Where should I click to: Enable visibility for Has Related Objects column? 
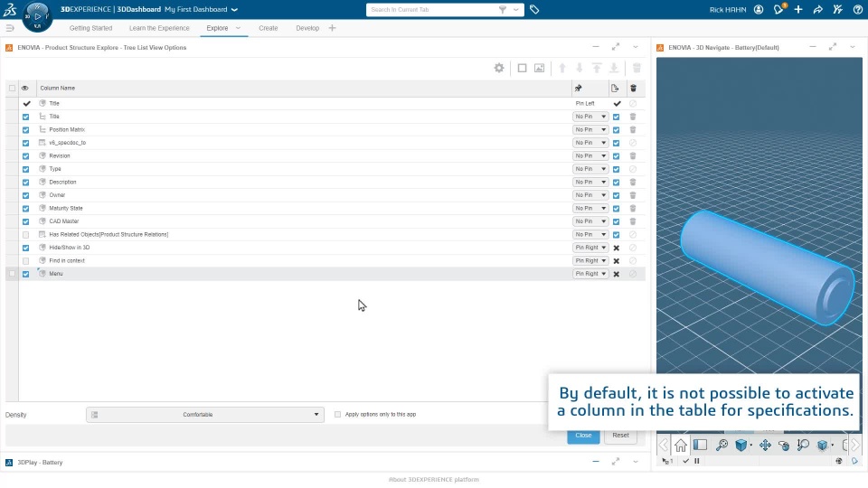pos(25,235)
